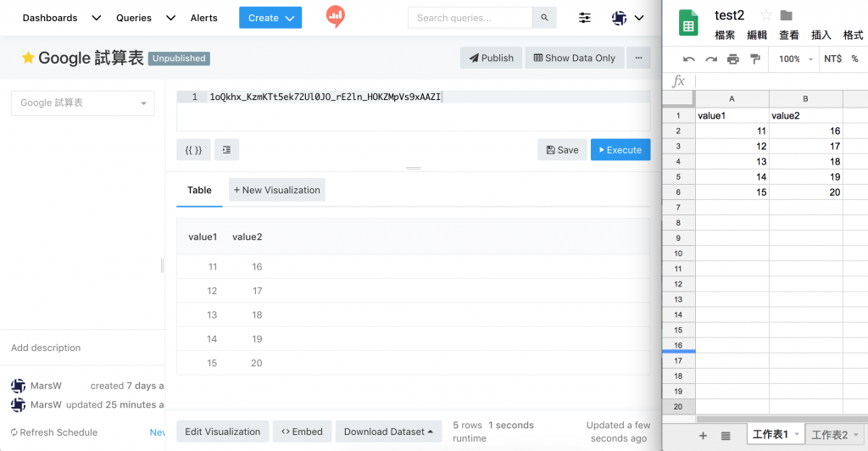The height and width of the screenshot is (451, 868).
Task: Click redo in Sheets toolbar
Action: point(711,58)
